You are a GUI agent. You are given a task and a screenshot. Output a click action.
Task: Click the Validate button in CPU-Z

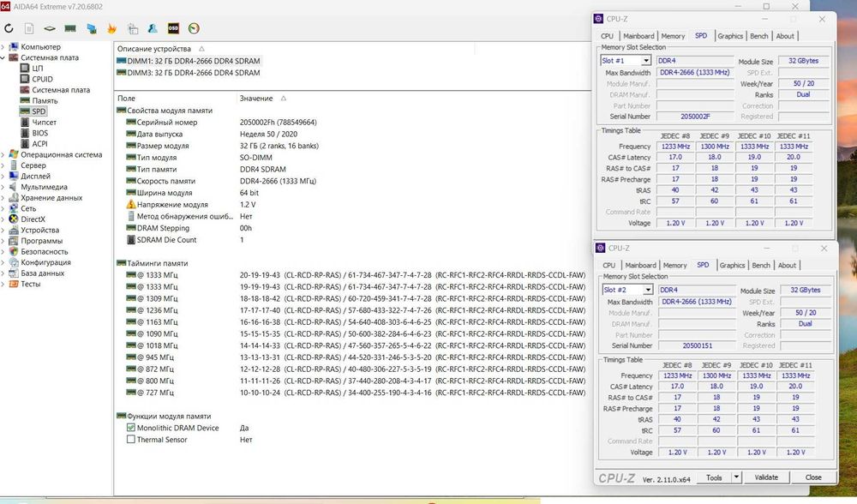pos(766,477)
